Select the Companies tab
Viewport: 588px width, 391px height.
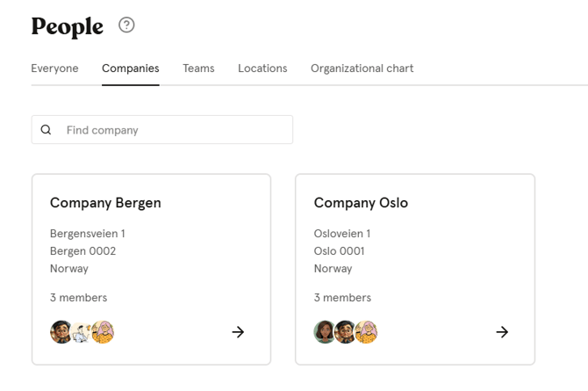coord(130,69)
